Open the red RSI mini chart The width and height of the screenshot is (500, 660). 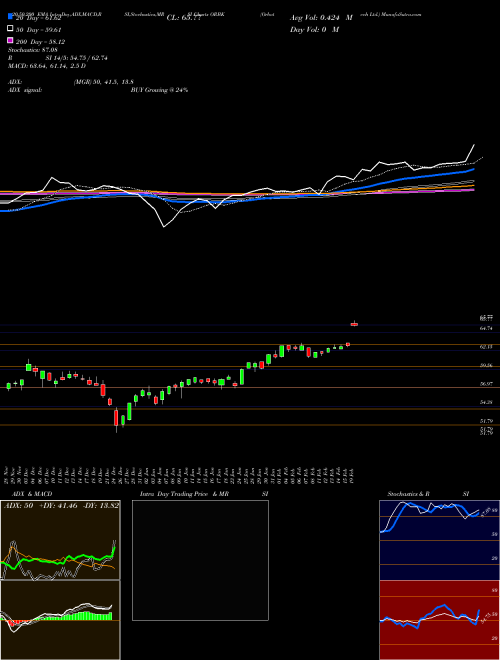click(x=439, y=620)
